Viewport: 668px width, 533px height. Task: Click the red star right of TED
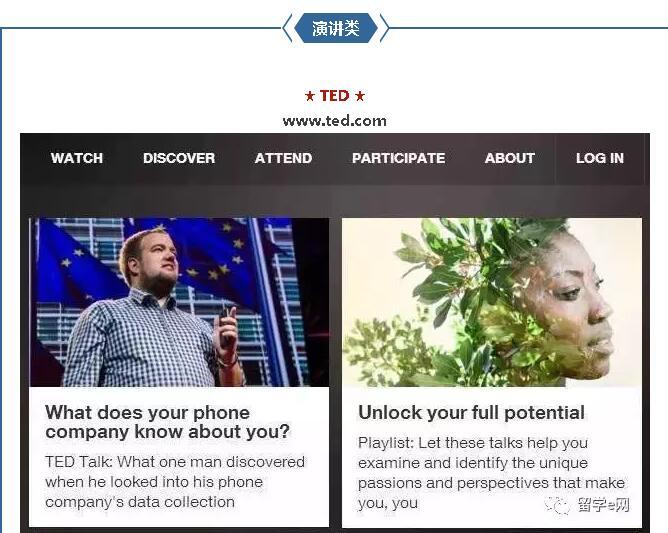click(360, 96)
